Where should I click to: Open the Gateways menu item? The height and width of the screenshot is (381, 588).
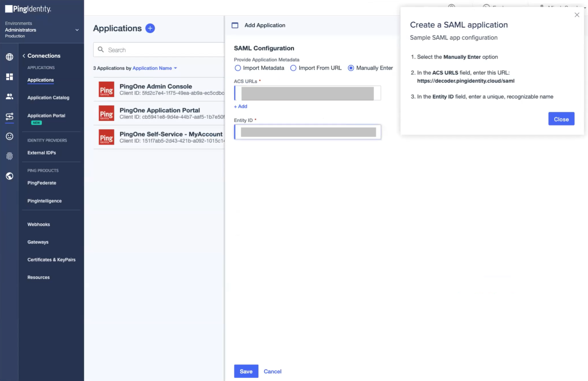point(38,242)
